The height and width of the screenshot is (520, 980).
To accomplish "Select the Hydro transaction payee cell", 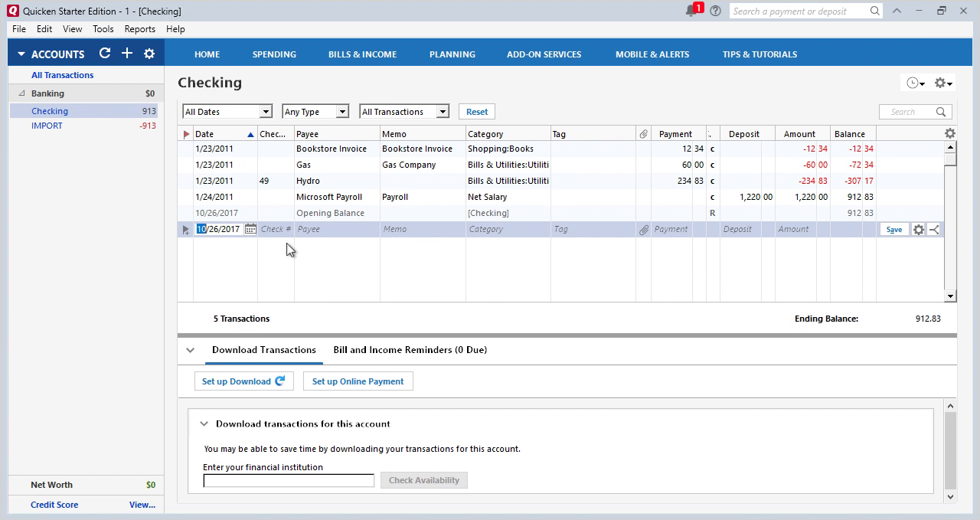I will (337, 181).
